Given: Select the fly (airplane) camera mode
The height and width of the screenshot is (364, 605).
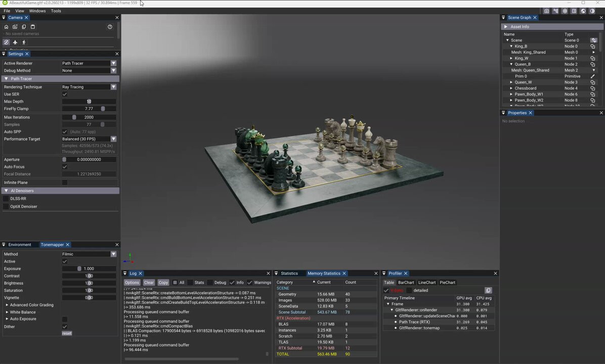Looking at the screenshot, I should click(15, 42).
